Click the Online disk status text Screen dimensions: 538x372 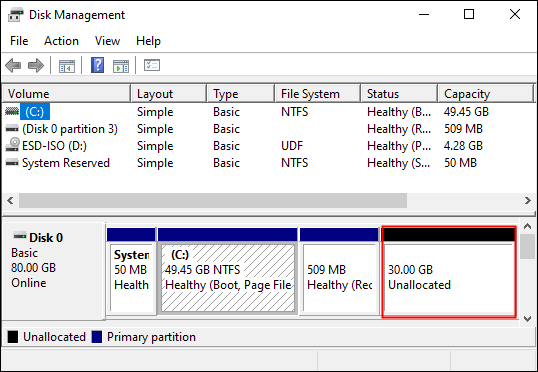tap(29, 283)
